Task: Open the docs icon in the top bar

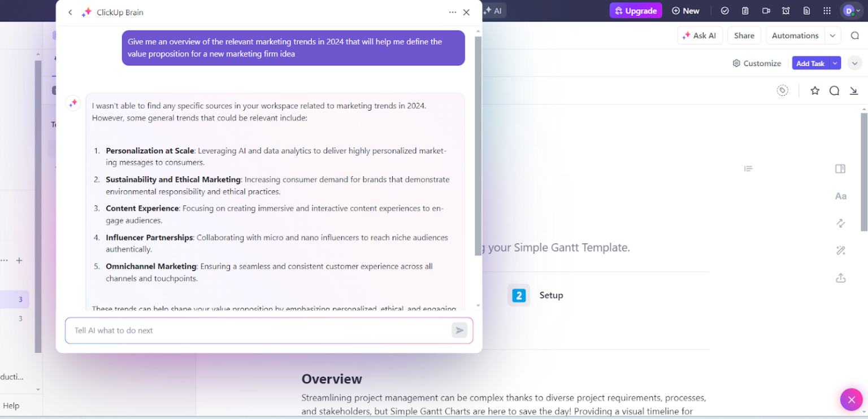Action: pyautogui.click(x=806, y=11)
